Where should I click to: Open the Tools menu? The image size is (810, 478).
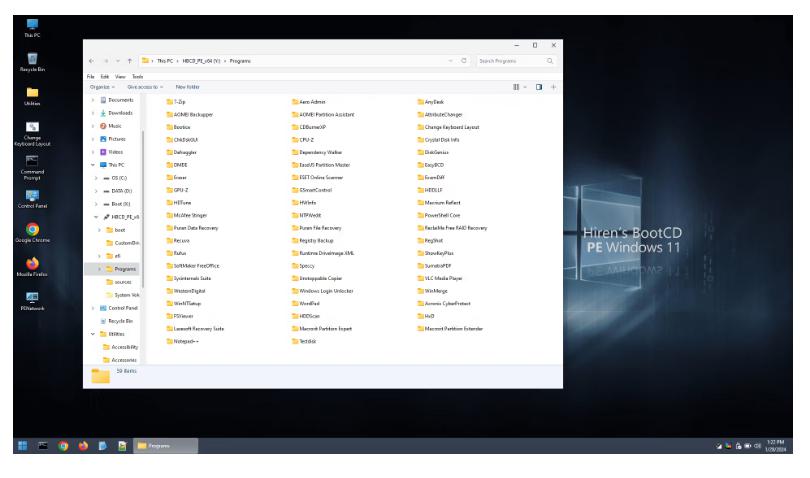137,76
